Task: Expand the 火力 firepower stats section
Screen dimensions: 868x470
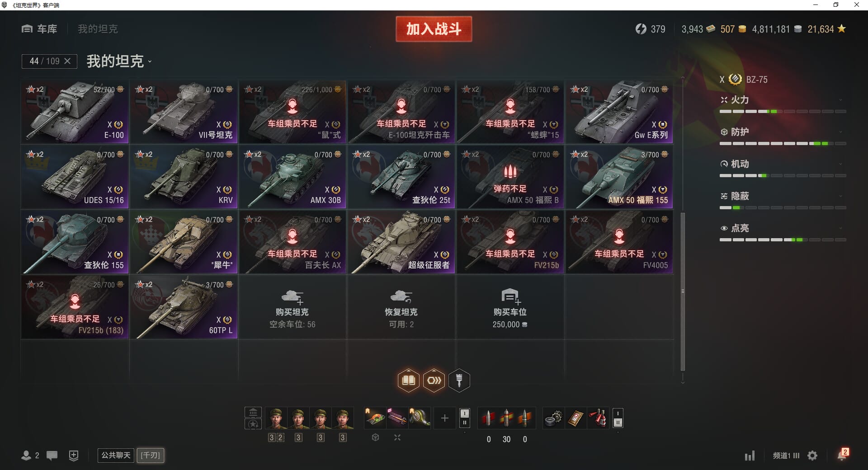Action: [783, 100]
